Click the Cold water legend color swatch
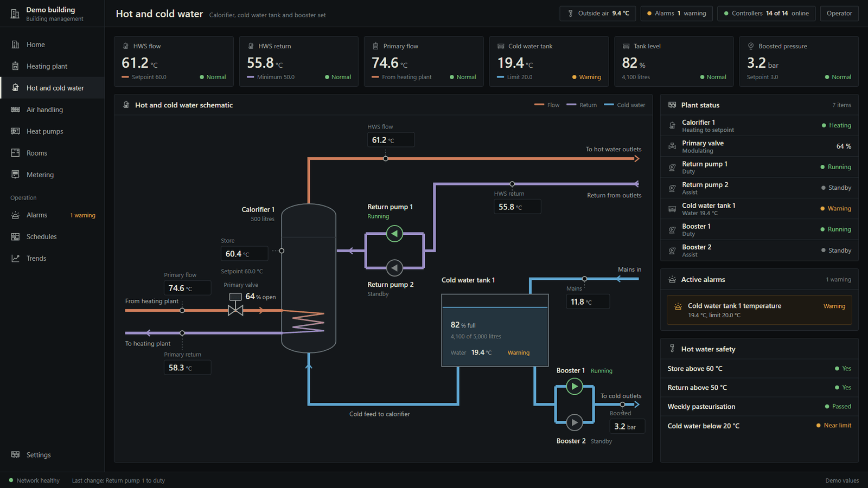 (609, 105)
